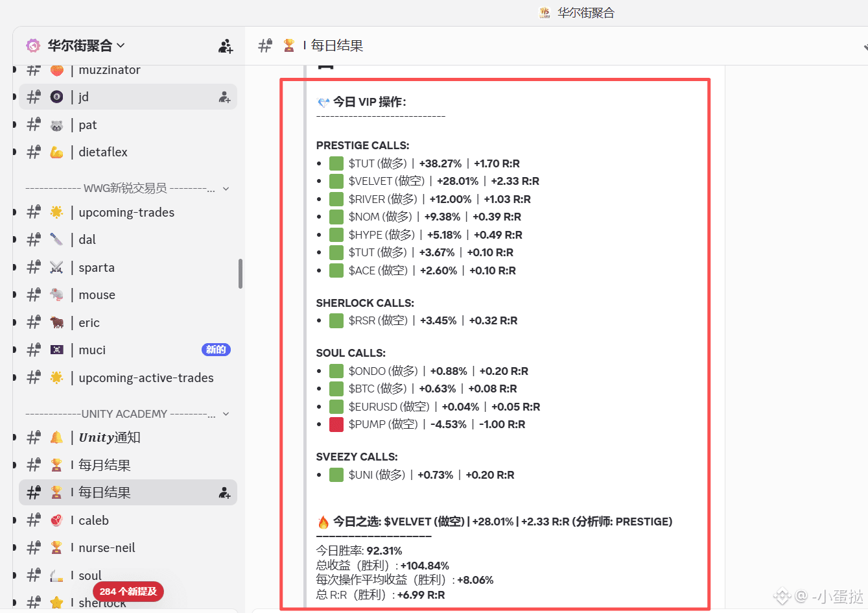Click the fire emoji before 今日之选
Screen dimensions: 868x613
[323, 522]
